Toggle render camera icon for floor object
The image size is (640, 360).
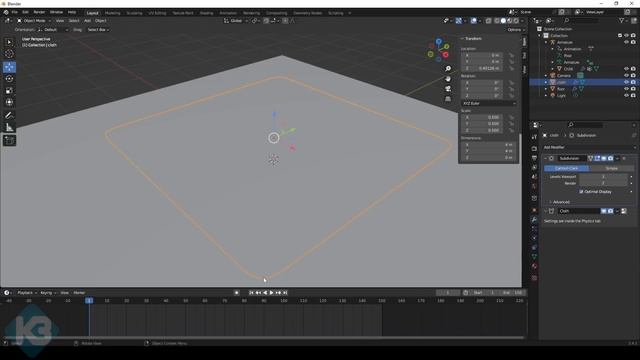[x=633, y=89]
